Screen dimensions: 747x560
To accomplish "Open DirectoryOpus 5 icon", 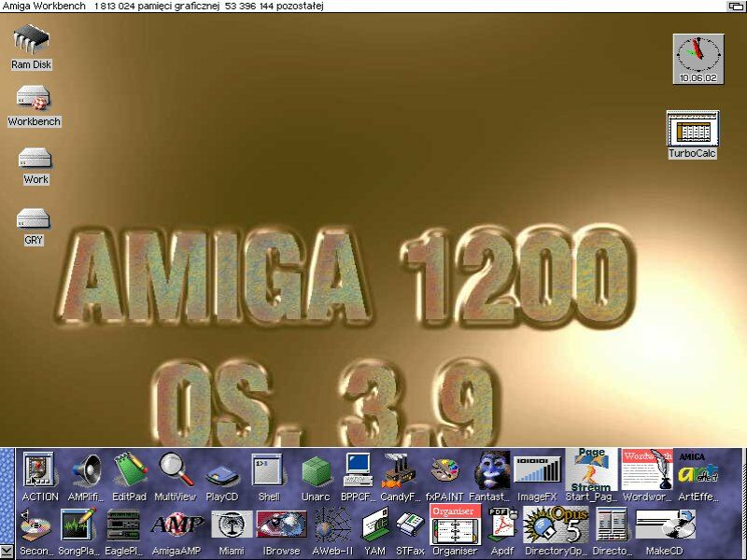I will click(x=557, y=531).
